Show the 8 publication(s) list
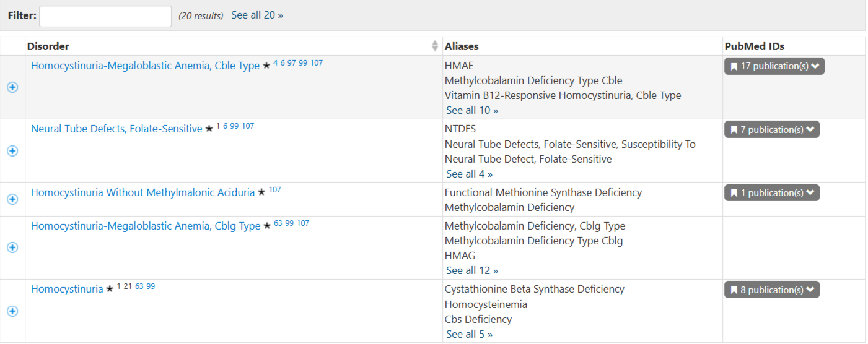 point(772,290)
